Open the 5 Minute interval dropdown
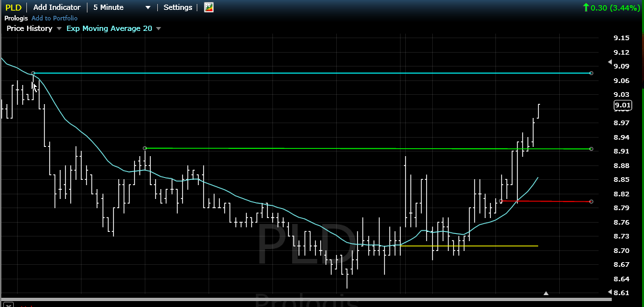Image resolution: width=644 pixels, height=307 pixels. click(x=122, y=7)
